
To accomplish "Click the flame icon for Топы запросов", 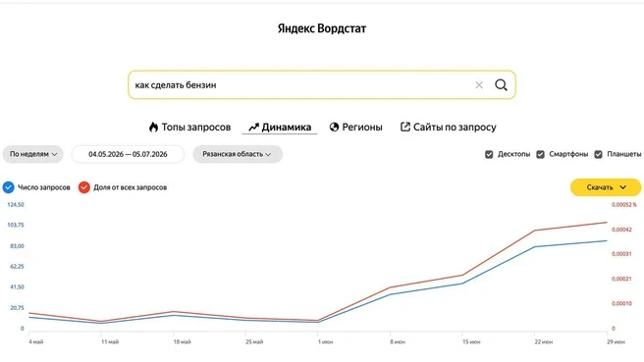I will click(153, 128).
